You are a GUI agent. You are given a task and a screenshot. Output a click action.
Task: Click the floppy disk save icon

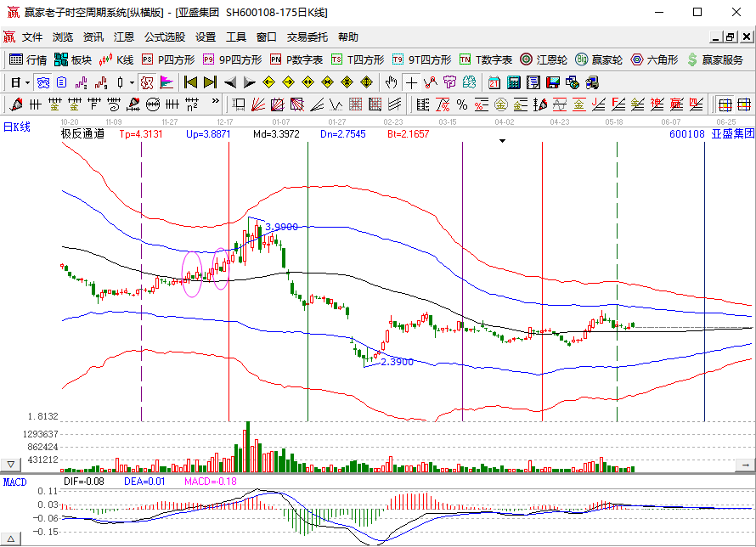[x=552, y=83]
